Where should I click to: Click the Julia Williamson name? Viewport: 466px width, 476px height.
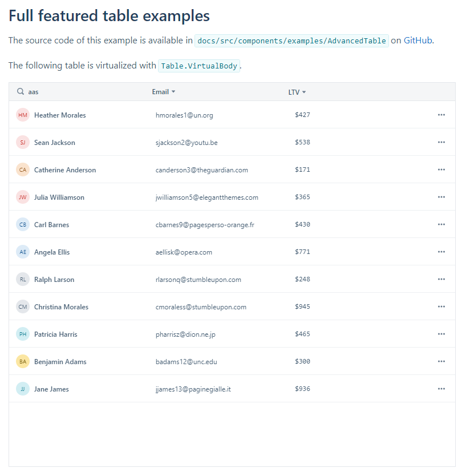(59, 197)
